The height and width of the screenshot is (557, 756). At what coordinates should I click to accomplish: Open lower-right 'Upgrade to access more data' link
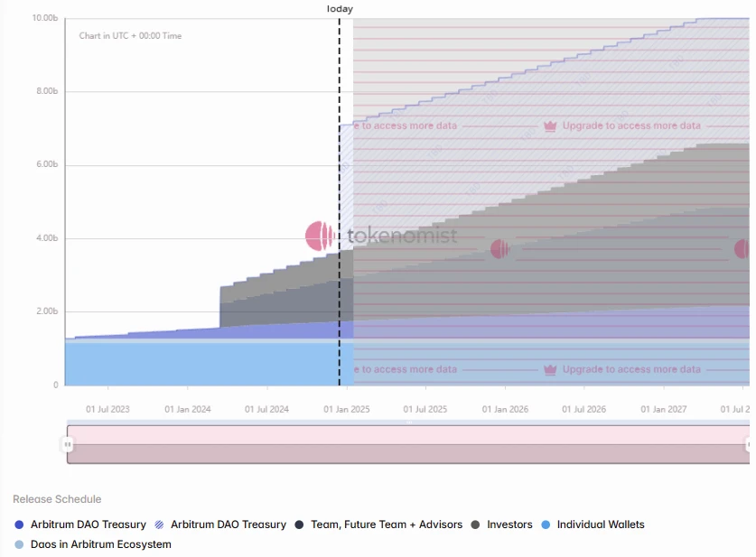click(631, 370)
